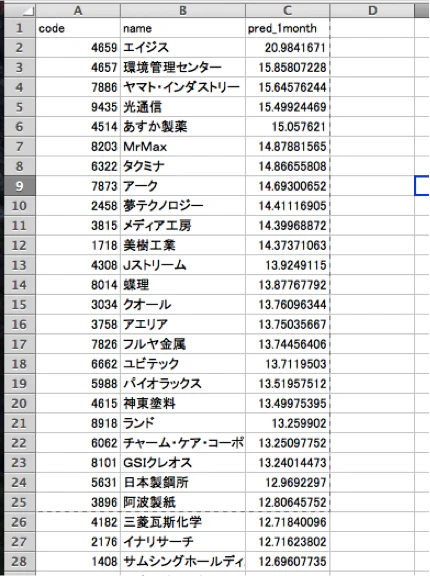
Task: Click cell containing code 1718
Action: [x=78, y=245]
